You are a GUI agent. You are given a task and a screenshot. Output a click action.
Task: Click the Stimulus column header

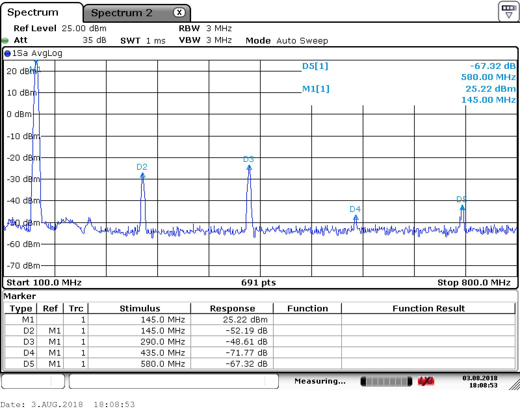click(139, 308)
